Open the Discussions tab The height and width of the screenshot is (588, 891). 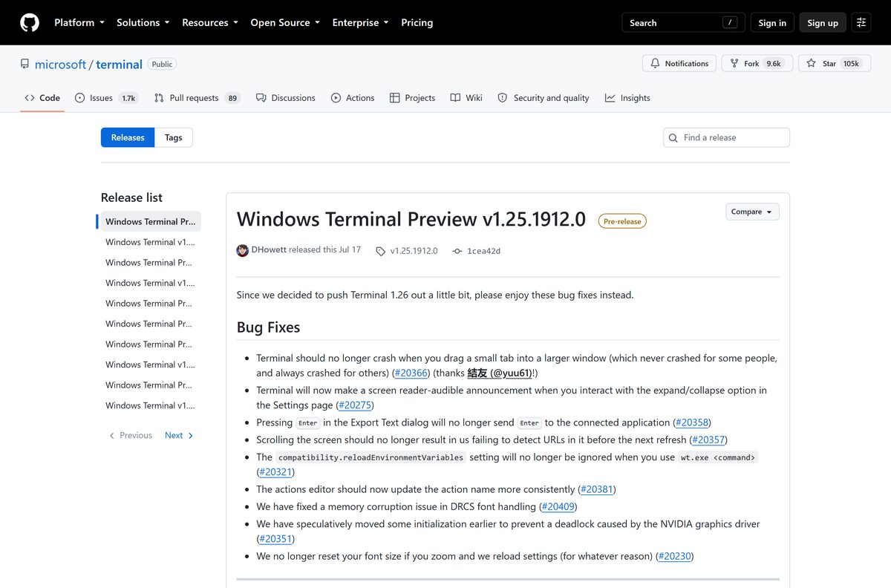pyautogui.click(x=285, y=98)
